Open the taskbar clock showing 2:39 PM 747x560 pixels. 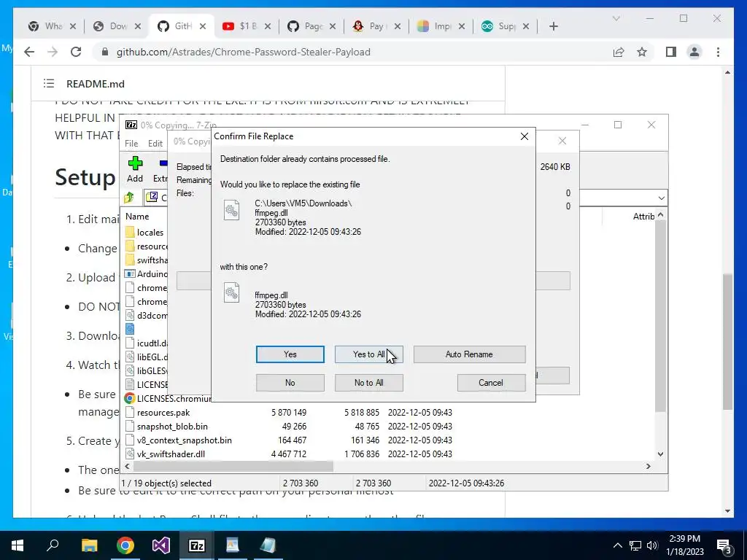tap(686, 545)
